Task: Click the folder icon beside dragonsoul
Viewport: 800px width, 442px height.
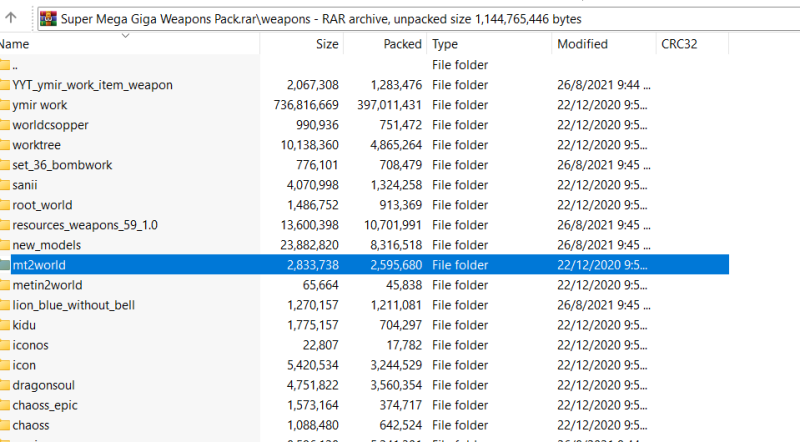Action: [4, 385]
